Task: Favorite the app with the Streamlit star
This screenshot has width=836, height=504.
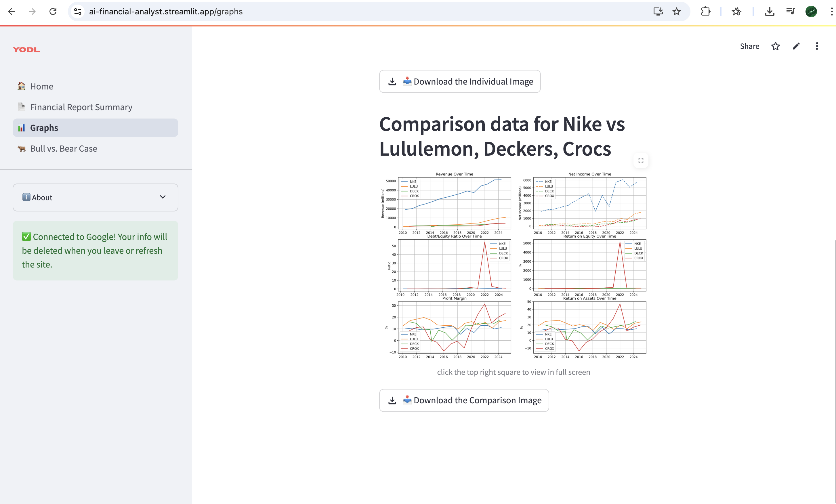Action: (x=775, y=46)
